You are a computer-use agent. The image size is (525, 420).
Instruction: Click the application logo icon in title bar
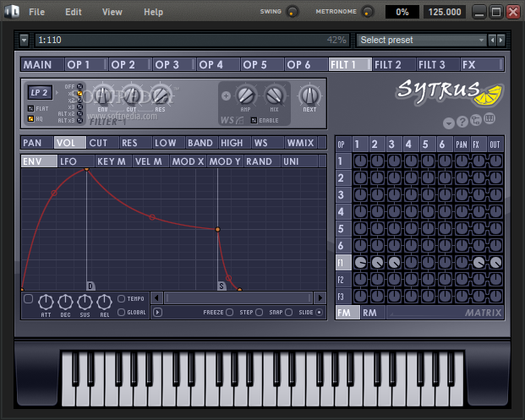(12, 11)
